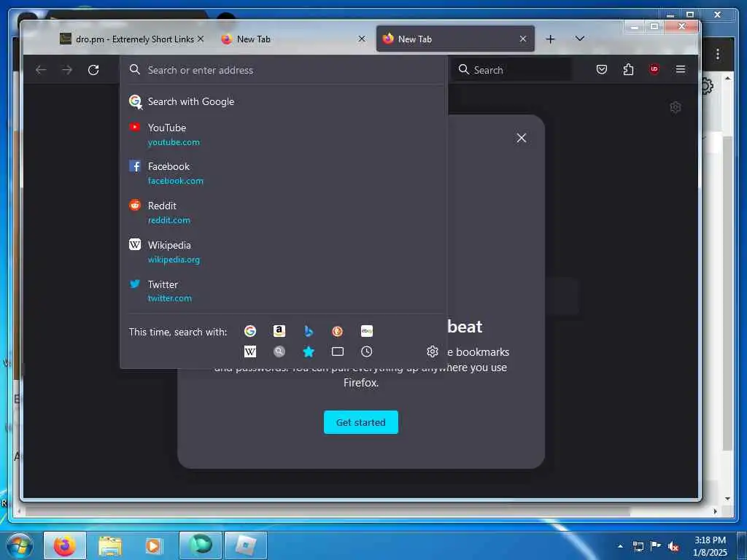The image size is (747, 560).
Task: Close the dro.pm tab
Action: click(x=201, y=39)
